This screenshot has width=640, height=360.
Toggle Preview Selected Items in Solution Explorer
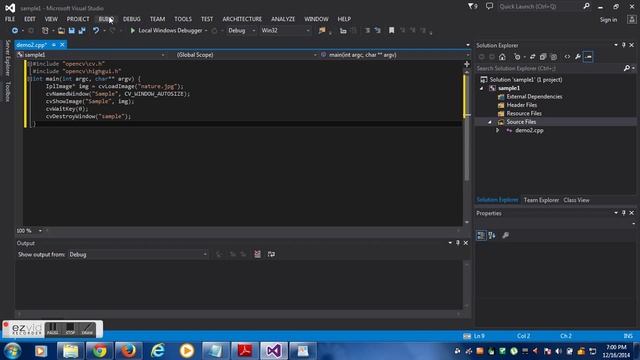click(588, 57)
